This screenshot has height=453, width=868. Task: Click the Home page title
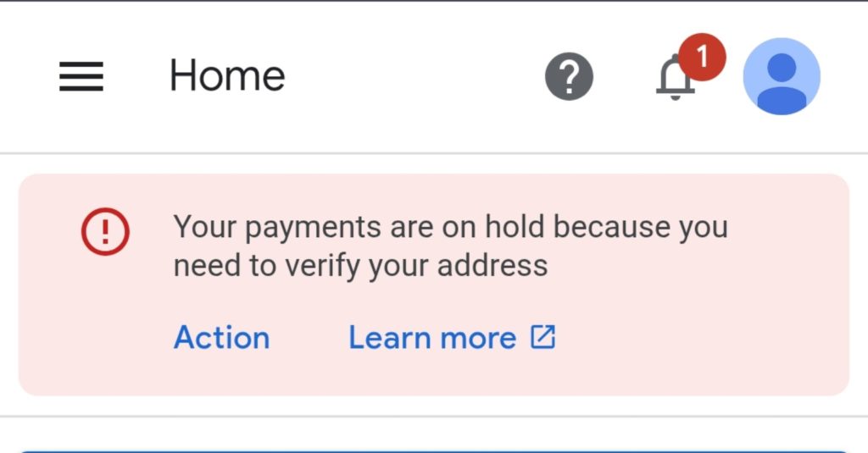pyautogui.click(x=227, y=76)
